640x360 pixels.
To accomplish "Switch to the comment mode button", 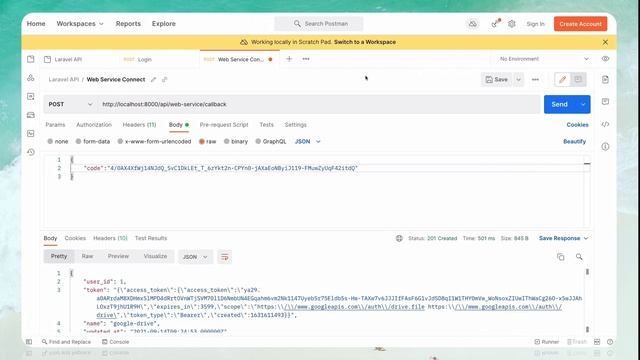I will coord(578,80).
